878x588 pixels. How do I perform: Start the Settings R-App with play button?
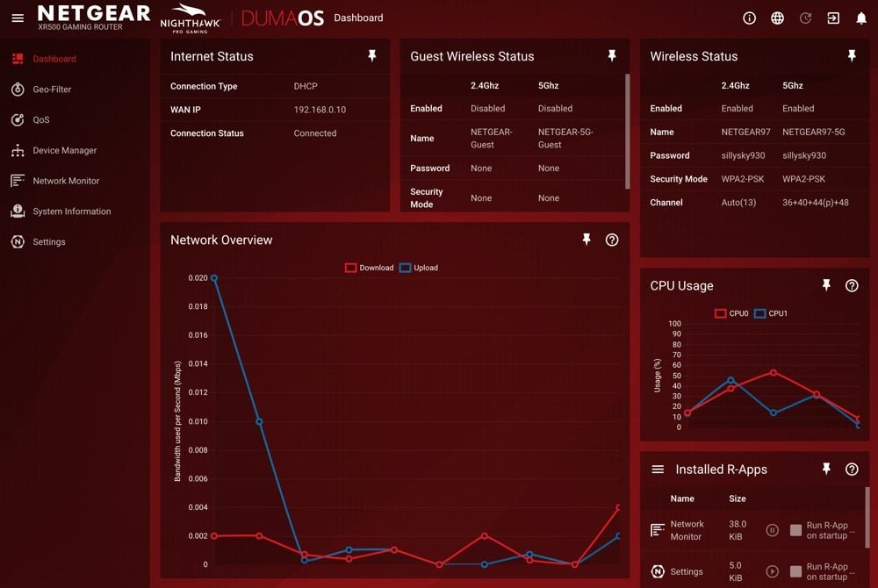click(x=772, y=571)
